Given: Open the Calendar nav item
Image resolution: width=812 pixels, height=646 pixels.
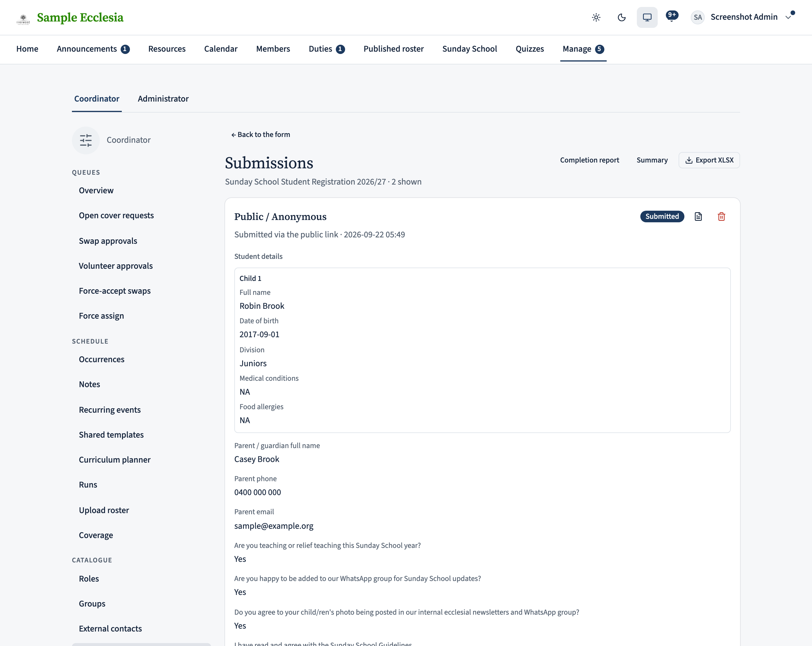Looking at the screenshot, I should tap(221, 49).
